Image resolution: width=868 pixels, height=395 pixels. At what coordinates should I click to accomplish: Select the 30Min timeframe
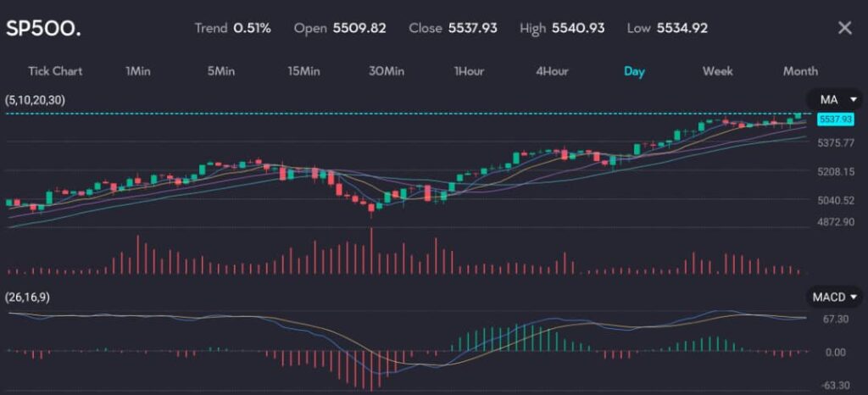[x=387, y=71]
